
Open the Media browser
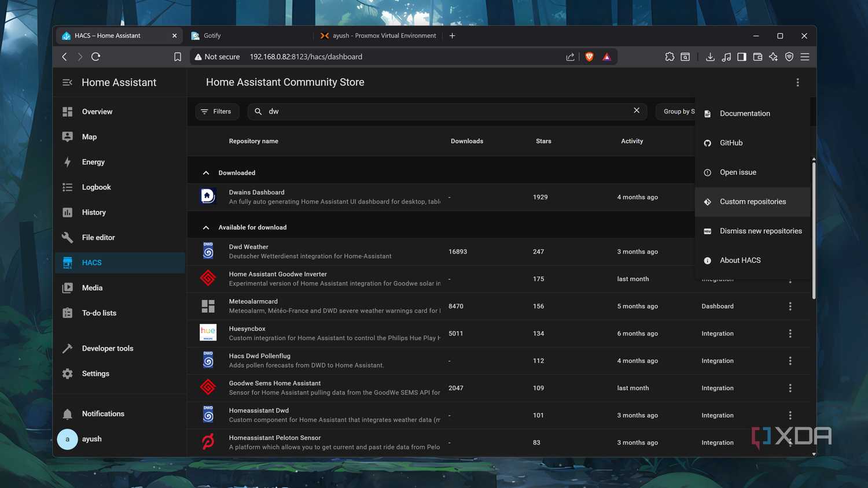[x=120, y=288]
